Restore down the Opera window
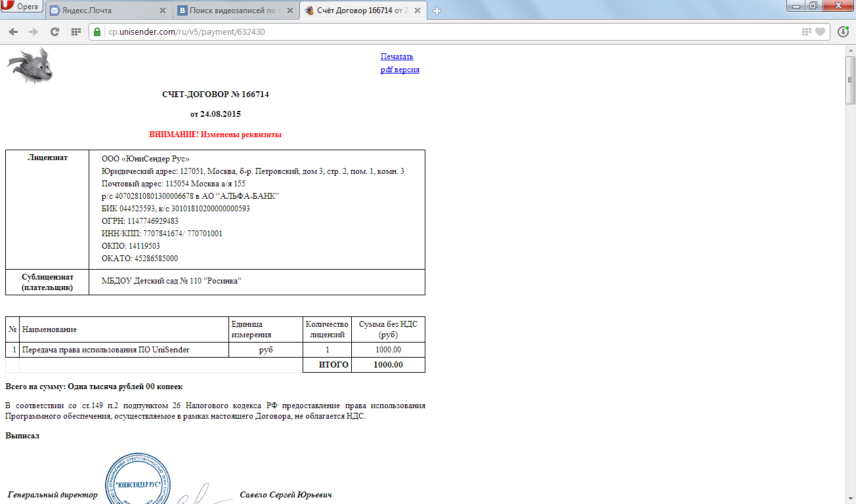856x504 pixels. [x=814, y=6]
